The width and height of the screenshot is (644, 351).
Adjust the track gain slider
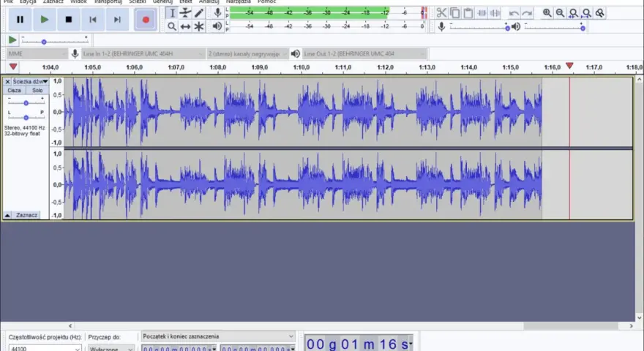26,102
